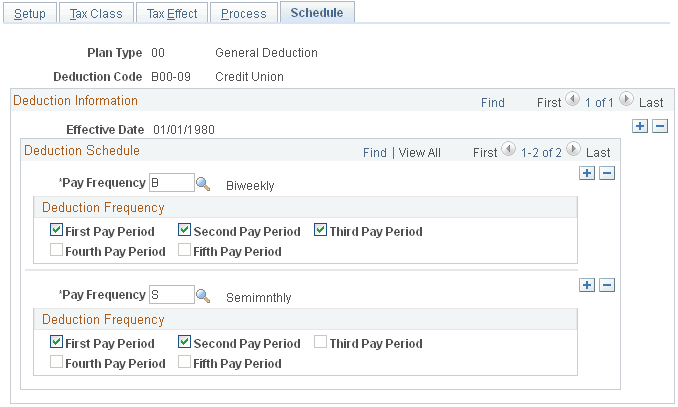Add a new Deduction Information row
Screen dimensions: 678x407
point(640,126)
